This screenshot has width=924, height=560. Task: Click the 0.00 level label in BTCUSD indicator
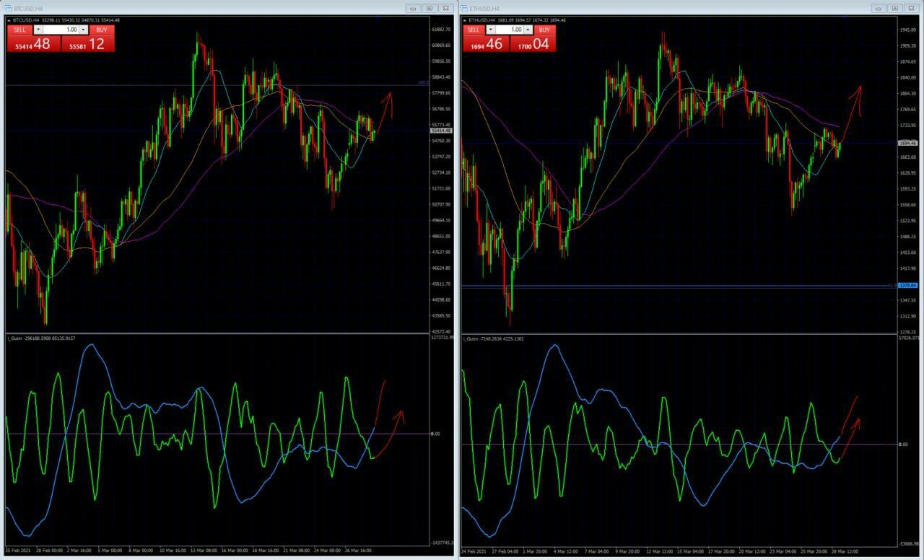(x=435, y=434)
